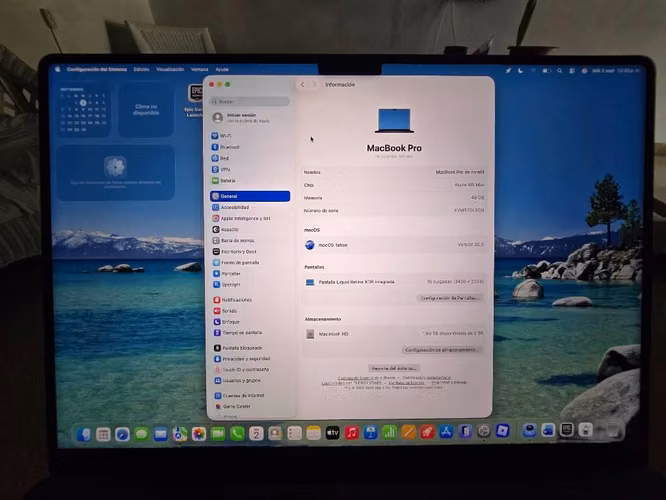
Task: Click the Configuración de almacenamiento button
Action: (x=442, y=350)
